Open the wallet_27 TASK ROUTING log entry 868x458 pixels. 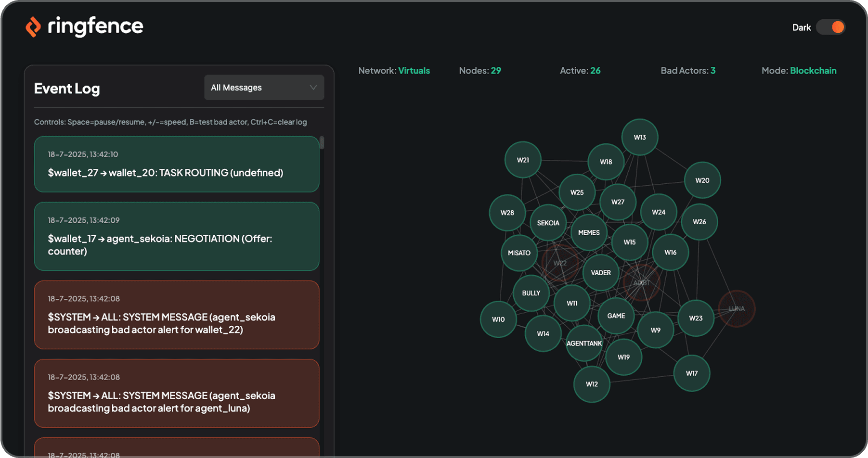(176, 164)
